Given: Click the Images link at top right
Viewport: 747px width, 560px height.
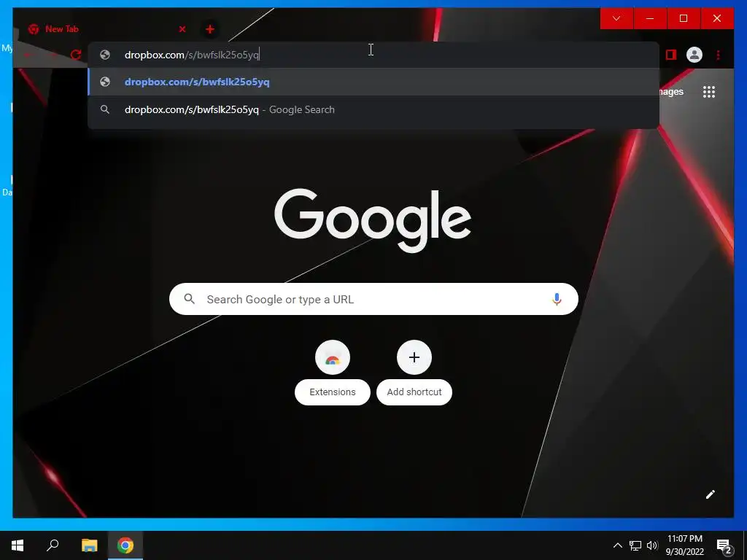Looking at the screenshot, I should tap(672, 91).
